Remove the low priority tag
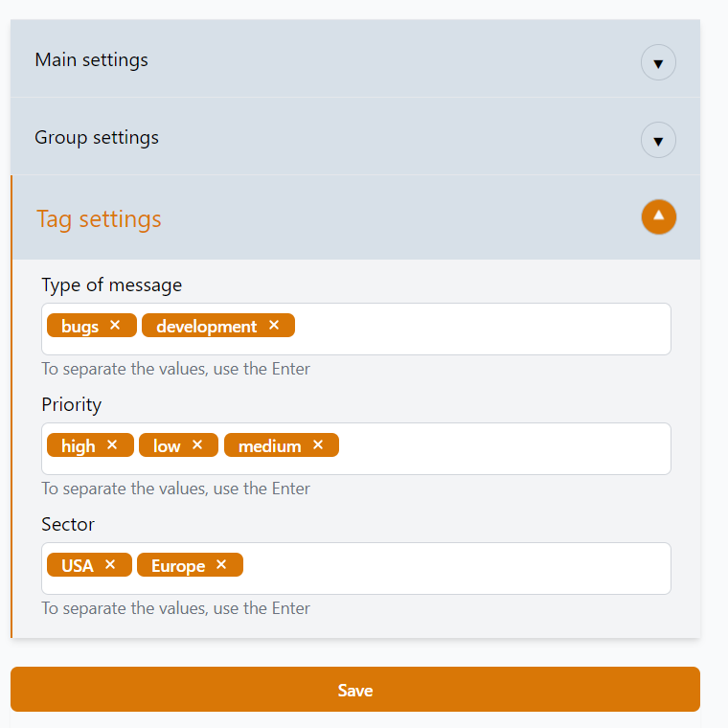This screenshot has width=728, height=728. pos(197,445)
